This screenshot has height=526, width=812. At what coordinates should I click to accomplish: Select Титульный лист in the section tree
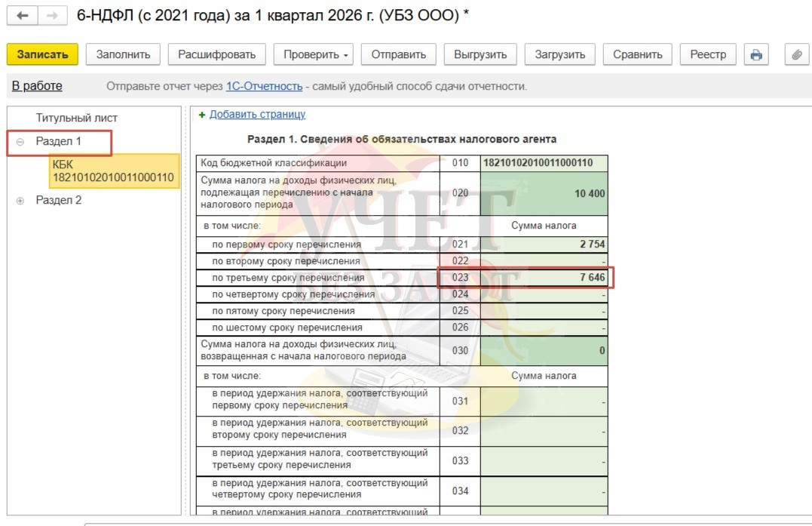click(77, 118)
